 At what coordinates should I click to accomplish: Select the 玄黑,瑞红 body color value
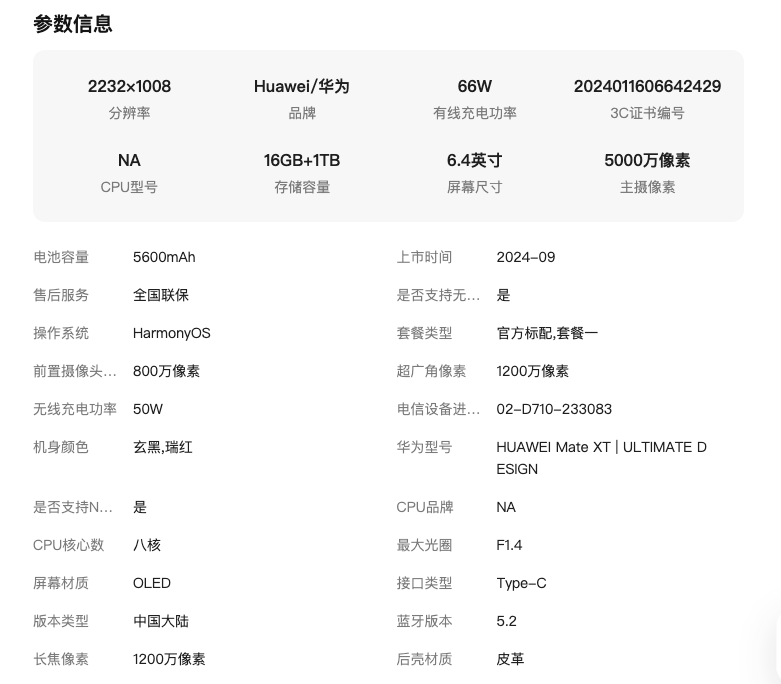coord(163,447)
